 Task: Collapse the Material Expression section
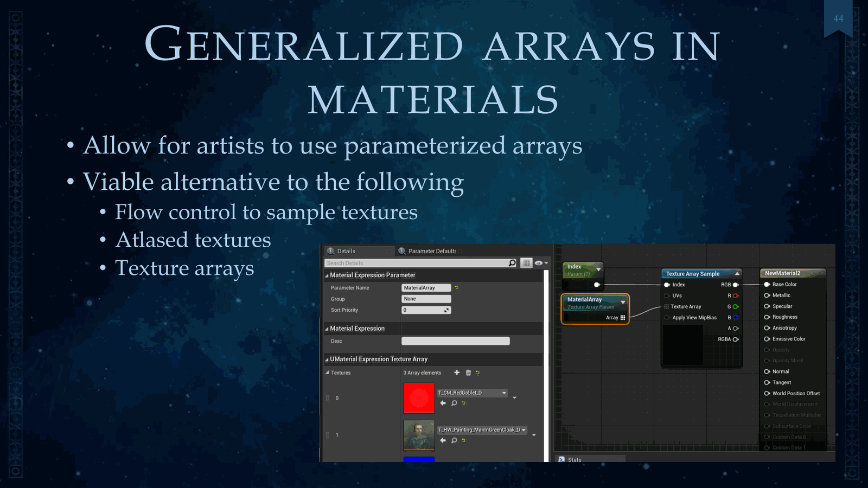tap(327, 329)
